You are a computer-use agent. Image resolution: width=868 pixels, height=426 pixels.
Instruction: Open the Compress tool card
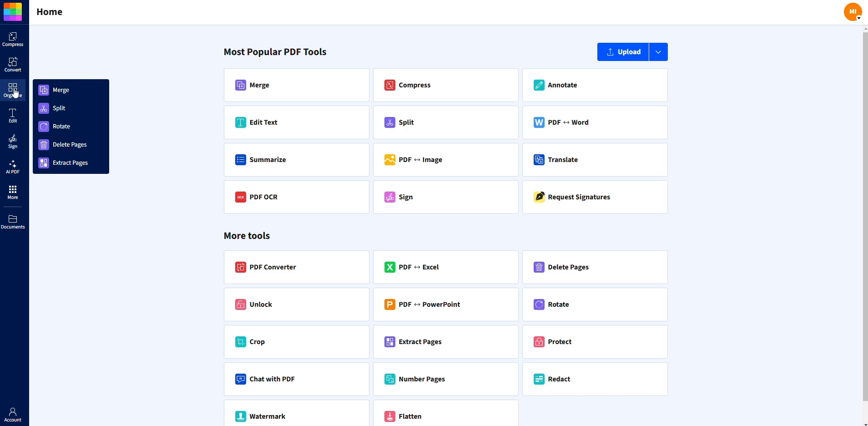pyautogui.click(x=446, y=85)
